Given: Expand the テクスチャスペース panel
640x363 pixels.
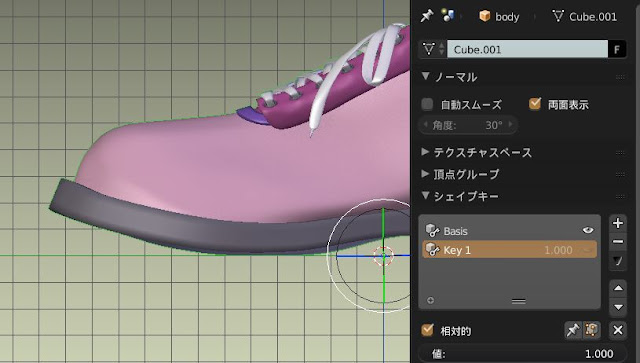Looking at the screenshot, I should pos(477,152).
